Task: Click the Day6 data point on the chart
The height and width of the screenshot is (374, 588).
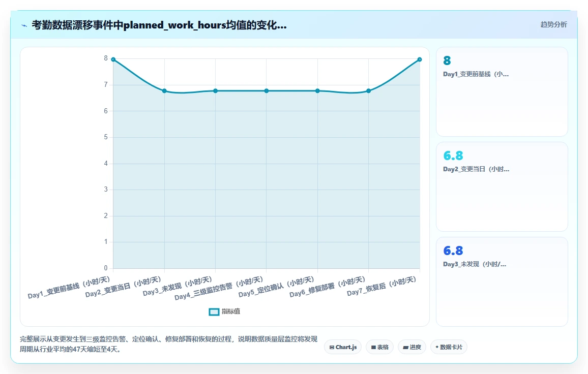Action: [369, 90]
